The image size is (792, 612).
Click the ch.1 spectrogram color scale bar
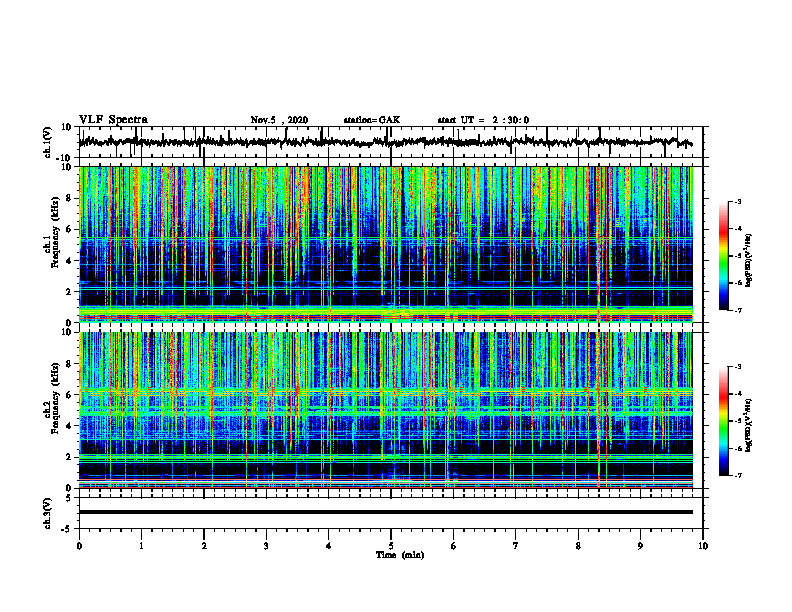coord(724,256)
